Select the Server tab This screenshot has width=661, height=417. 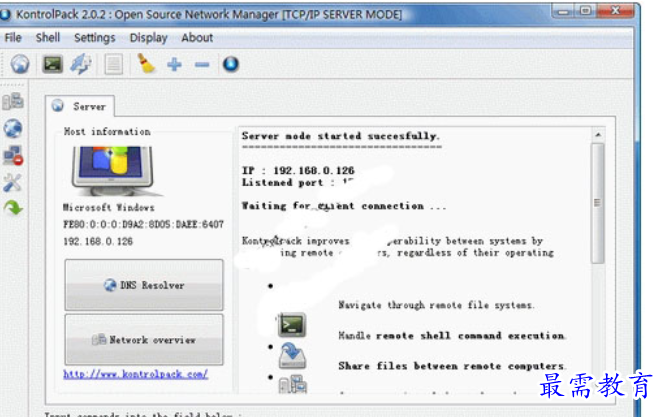coord(80,106)
